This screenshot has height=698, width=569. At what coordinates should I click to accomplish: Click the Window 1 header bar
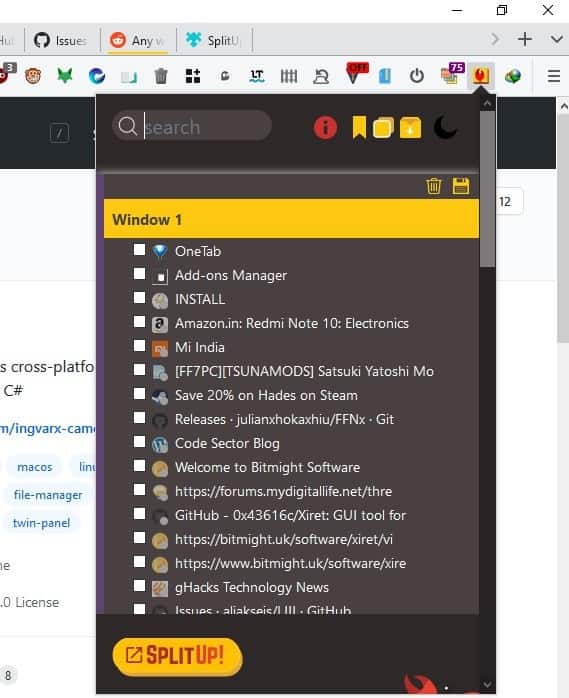pyautogui.click(x=291, y=219)
